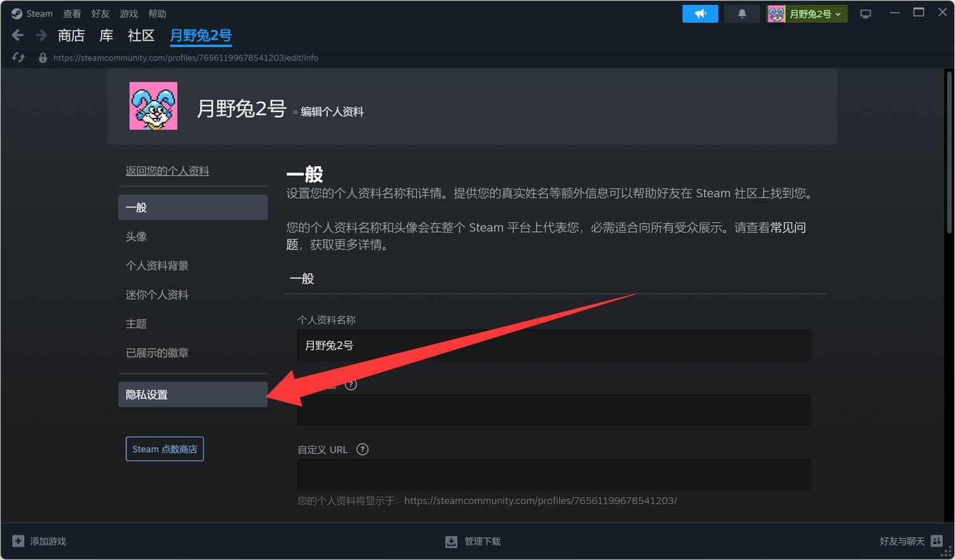This screenshot has height=560, width=955.
Task: Open the Steam menu
Action: coord(39,13)
